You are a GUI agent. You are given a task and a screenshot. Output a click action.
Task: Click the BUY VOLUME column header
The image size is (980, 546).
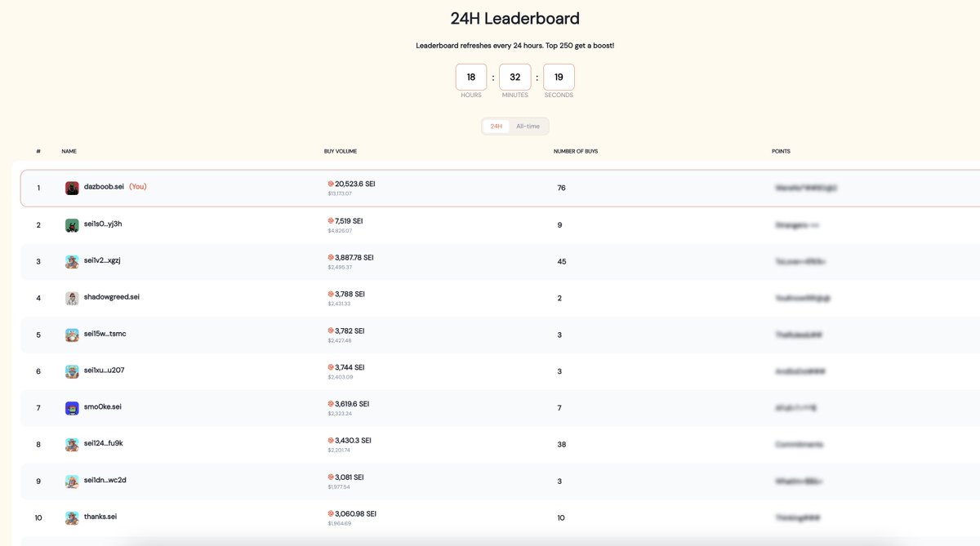coord(341,151)
